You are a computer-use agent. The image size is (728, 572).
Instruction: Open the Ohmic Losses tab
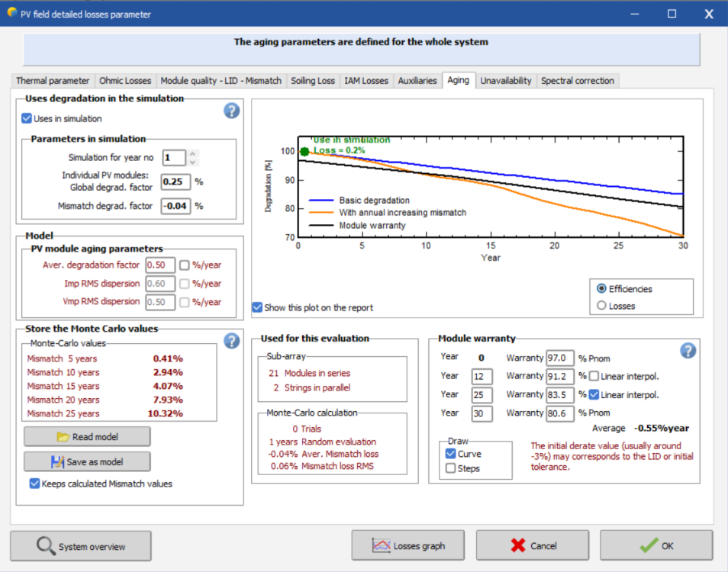pos(125,81)
